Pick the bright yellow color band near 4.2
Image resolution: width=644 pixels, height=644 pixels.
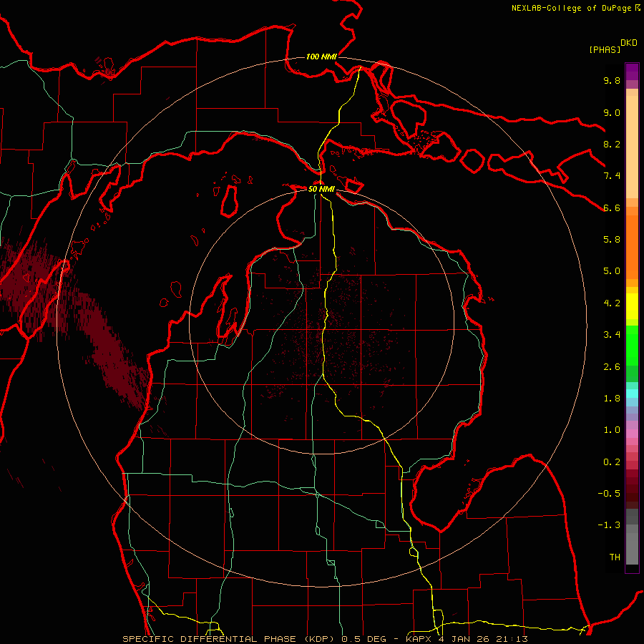(632, 306)
